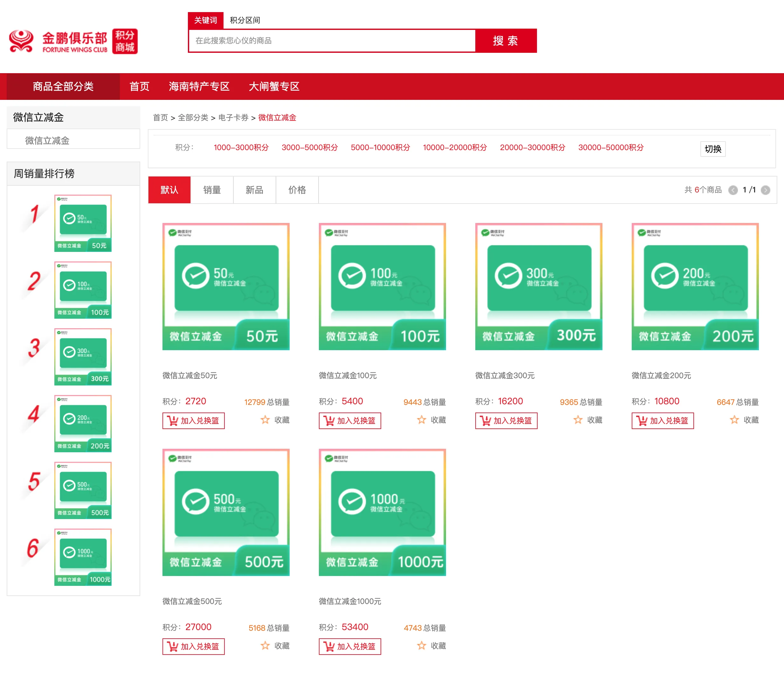Click the star favorite icon for 微信立减金200元
This screenshot has height=673, width=784.
(x=734, y=420)
